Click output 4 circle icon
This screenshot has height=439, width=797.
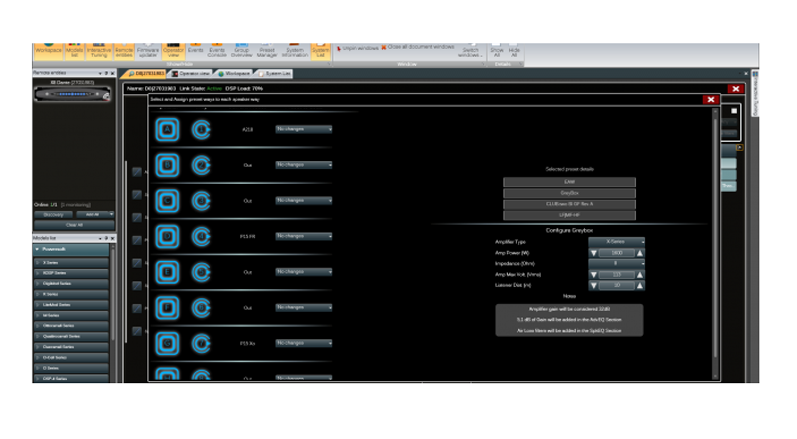201,236
